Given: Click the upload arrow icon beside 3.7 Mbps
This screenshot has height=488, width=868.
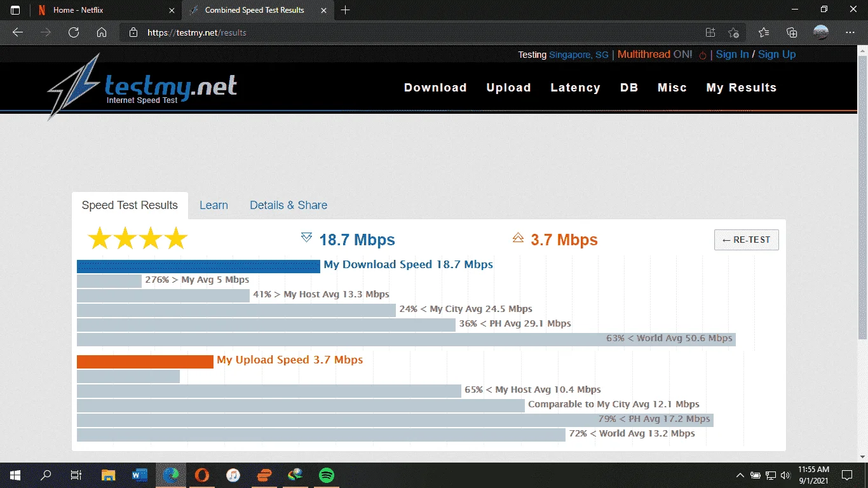Looking at the screenshot, I should 518,238.
